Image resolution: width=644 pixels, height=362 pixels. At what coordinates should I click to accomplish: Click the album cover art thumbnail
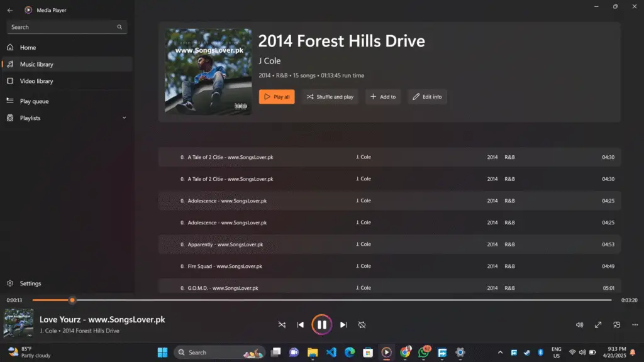(x=208, y=72)
